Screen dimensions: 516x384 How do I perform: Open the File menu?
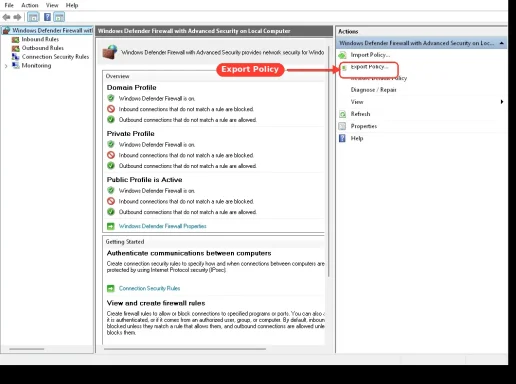click(x=9, y=5)
